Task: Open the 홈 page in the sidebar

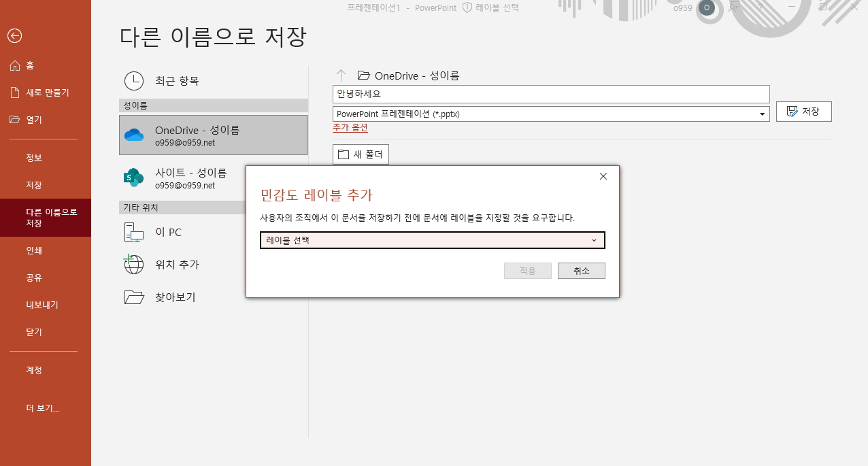Action: tap(46, 65)
